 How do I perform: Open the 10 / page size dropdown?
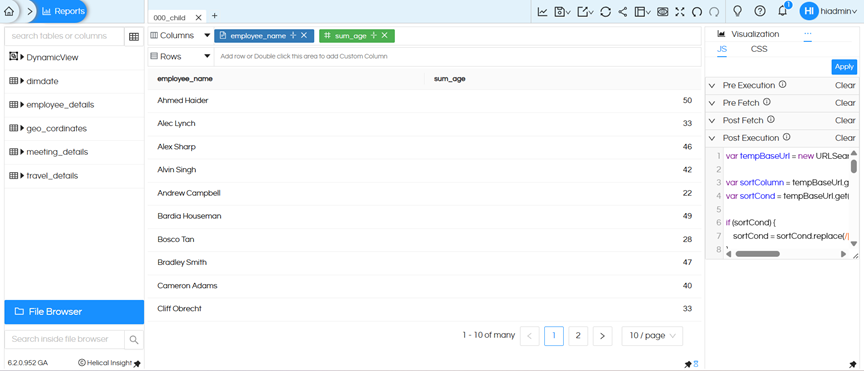click(652, 336)
